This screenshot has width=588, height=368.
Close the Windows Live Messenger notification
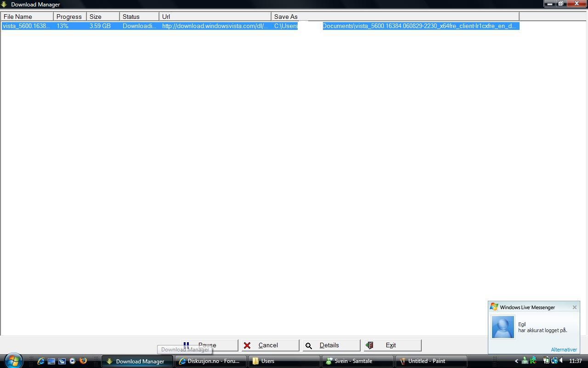pyautogui.click(x=574, y=307)
